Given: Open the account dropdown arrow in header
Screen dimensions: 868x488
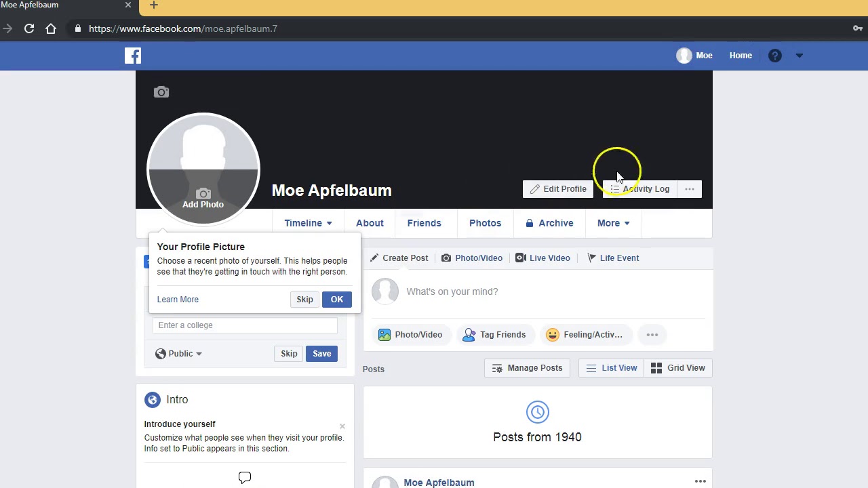Looking at the screenshot, I should pos(799,56).
